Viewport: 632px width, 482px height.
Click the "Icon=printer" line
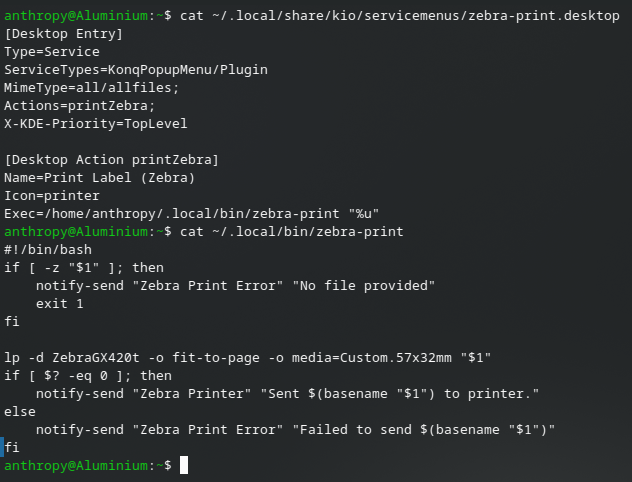(x=52, y=196)
